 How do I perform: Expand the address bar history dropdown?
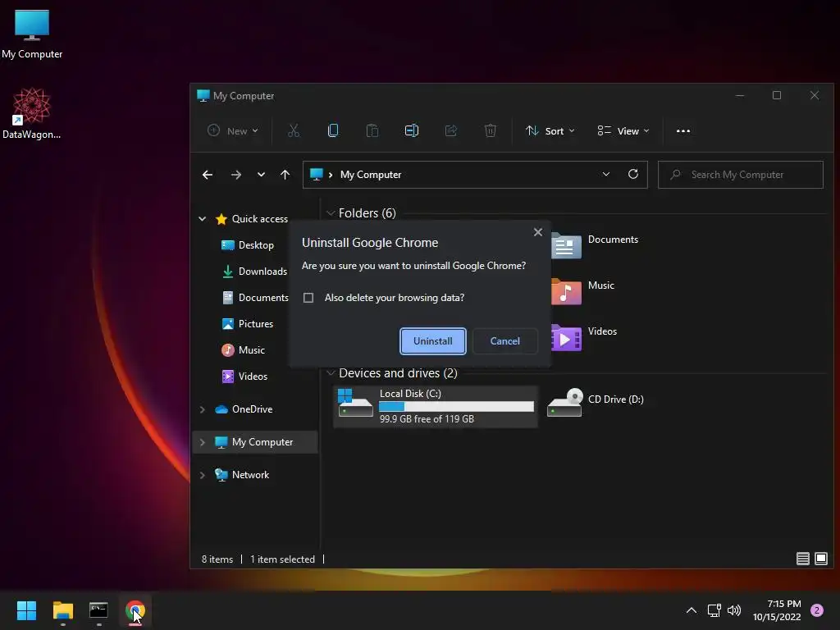pos(606,174)
